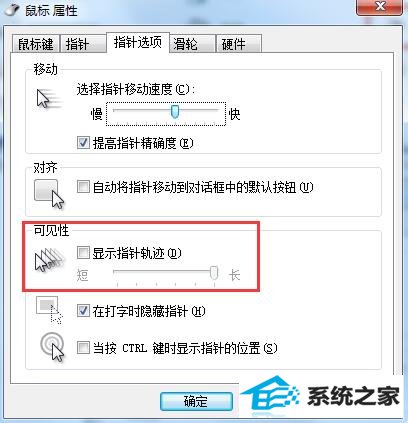The width and height of the screenshot is (408, 423).
Task: Click the pointer speed slider thumb
Action: click(175, 112)
